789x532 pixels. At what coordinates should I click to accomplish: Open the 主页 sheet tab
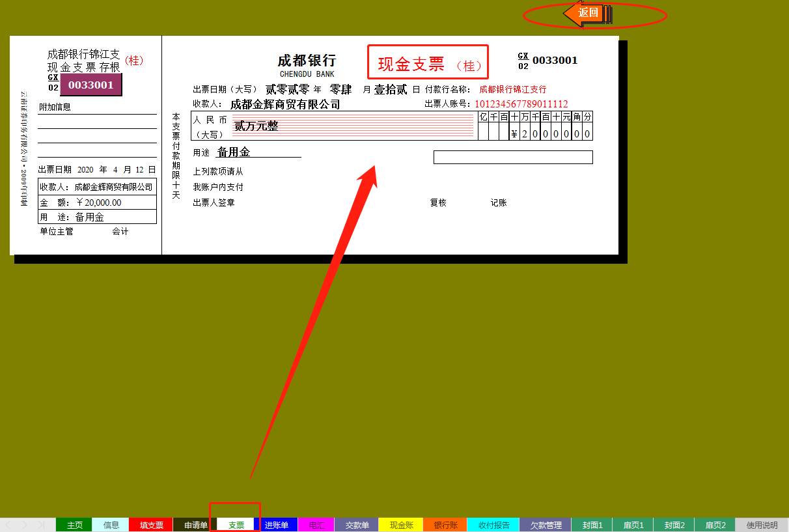click(x=74, y=525)
